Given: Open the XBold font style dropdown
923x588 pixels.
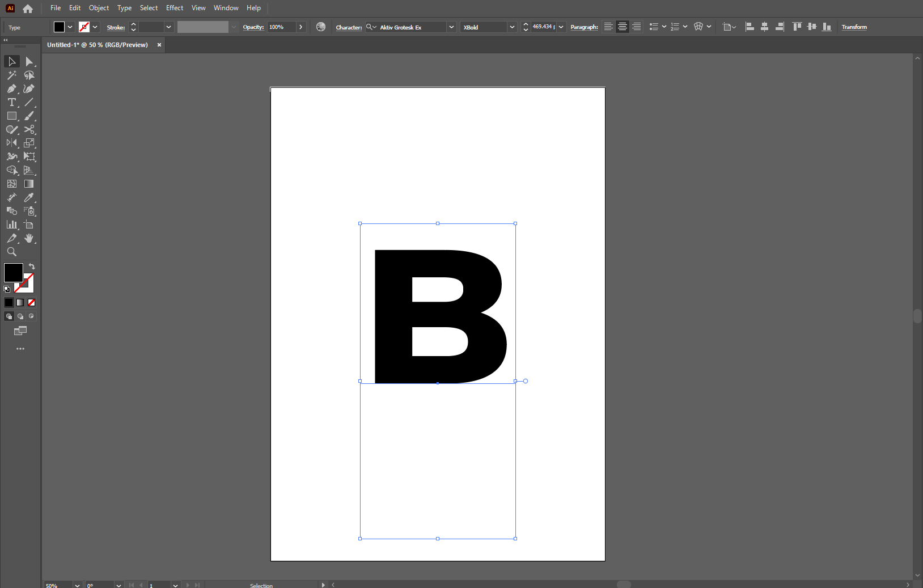Looking at the screenshot, I should [512, 27].
